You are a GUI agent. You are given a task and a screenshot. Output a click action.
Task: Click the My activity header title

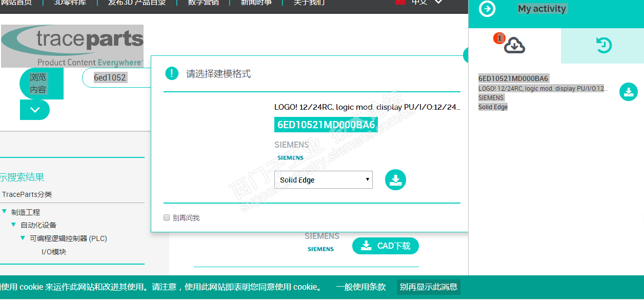[542, 9]
